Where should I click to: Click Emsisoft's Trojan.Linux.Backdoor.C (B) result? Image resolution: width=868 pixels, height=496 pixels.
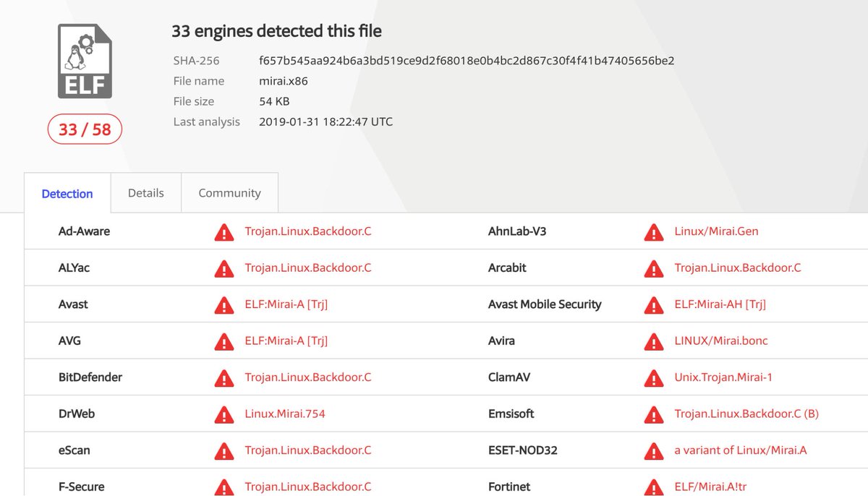(x=746, y=414)
